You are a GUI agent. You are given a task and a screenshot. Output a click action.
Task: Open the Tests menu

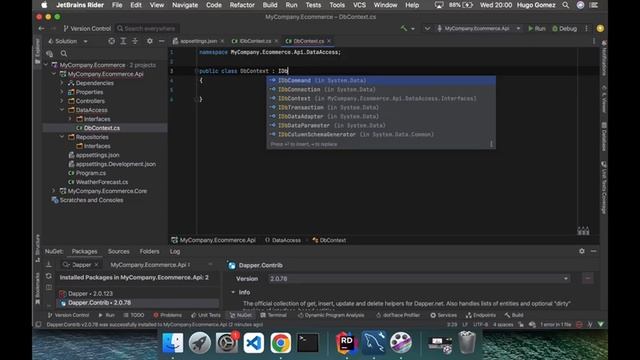click(x=313, y=5)
